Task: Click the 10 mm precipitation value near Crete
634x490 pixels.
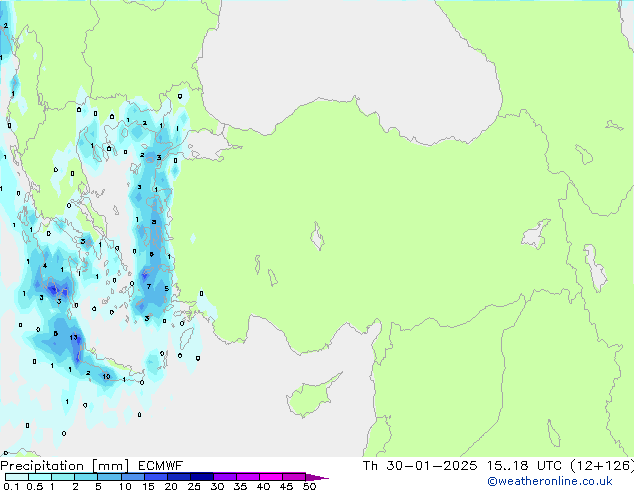Action: point(106,376)
